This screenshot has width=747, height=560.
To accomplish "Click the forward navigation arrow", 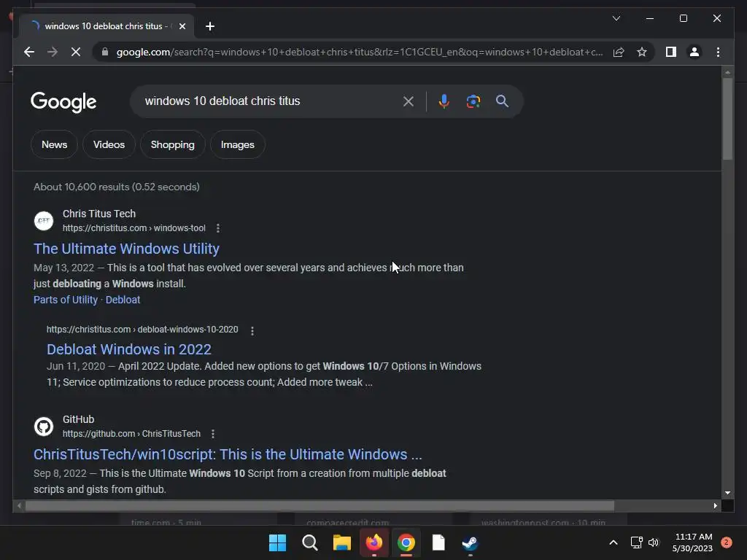I will click(53, 52).
